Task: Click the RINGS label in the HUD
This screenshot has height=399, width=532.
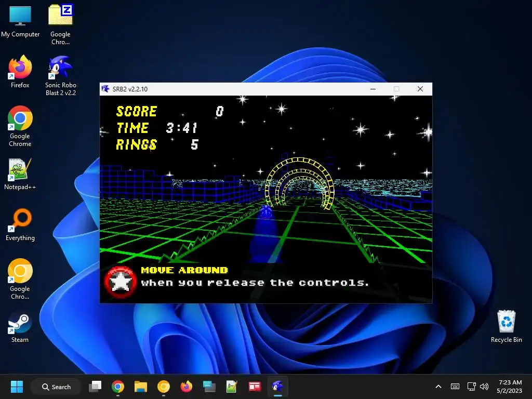Action: pyautogui.click(x=137, y=144)
